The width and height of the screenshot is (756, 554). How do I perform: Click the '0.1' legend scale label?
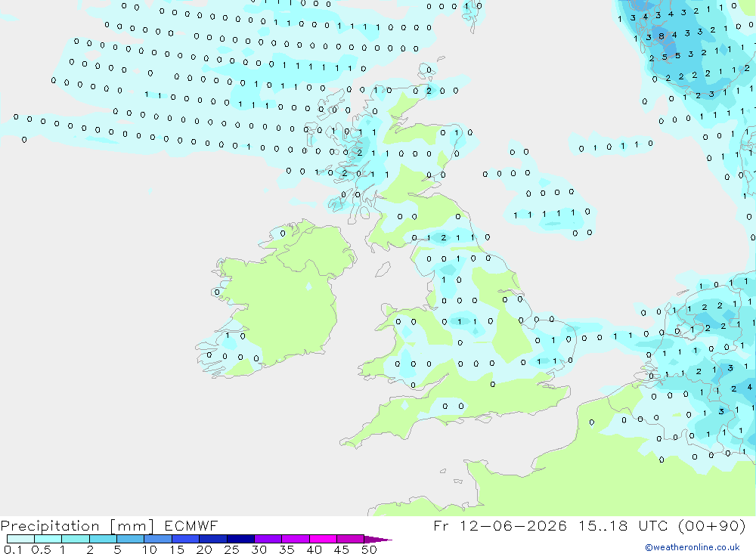point(13,549)
